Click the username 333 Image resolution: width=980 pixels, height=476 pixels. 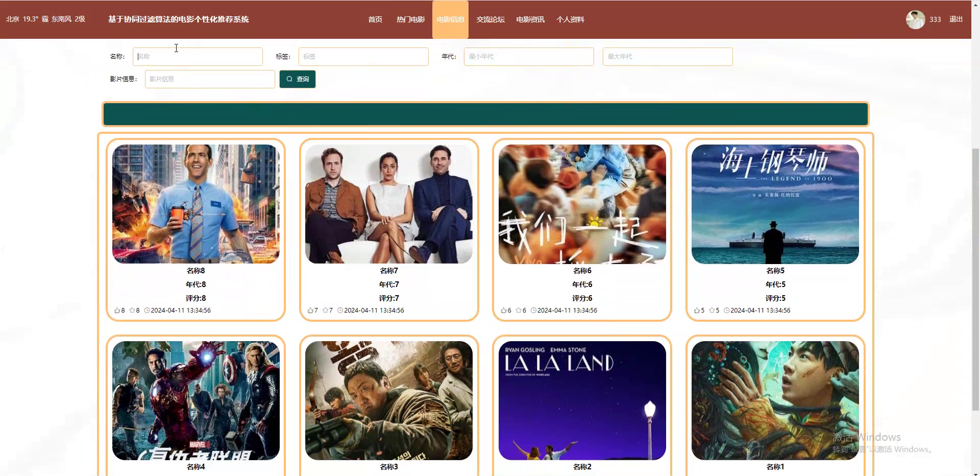[935, 19]
